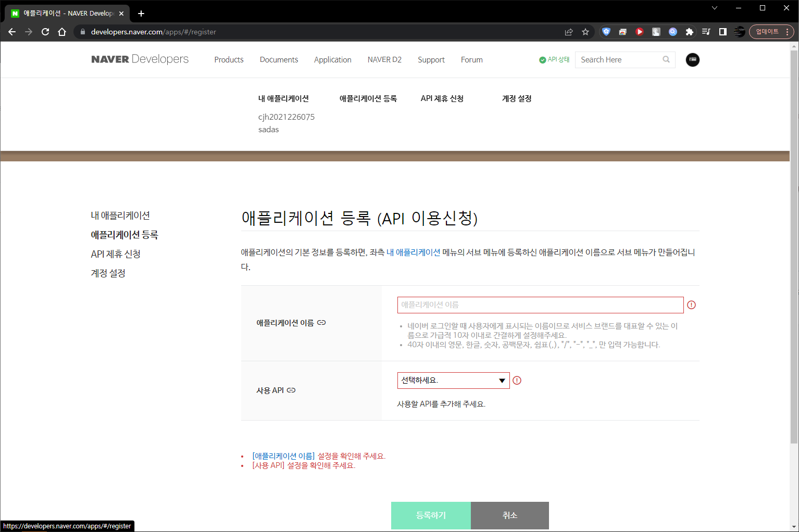Viewport: 799px width, 532px height.
Task: Open Chrome's three-dot browser menu
Action: coord(789,32)
